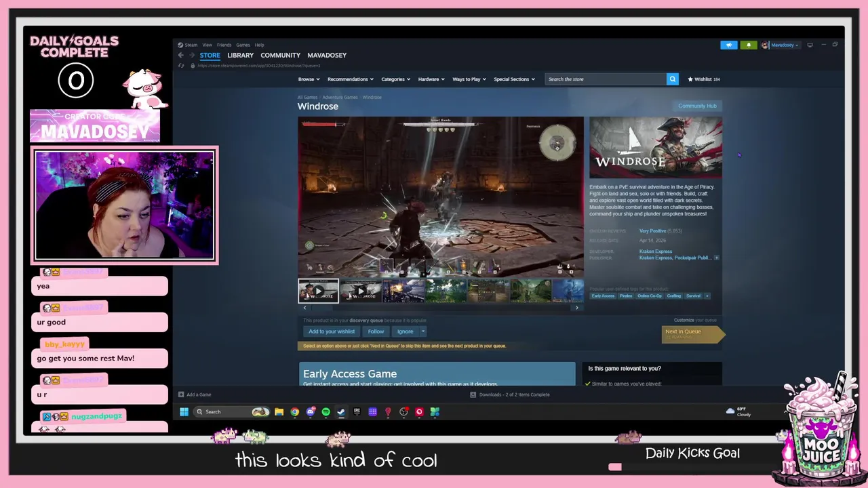Open the Windows Start menu
Screen dimensions: 868x488
[184, 411]
